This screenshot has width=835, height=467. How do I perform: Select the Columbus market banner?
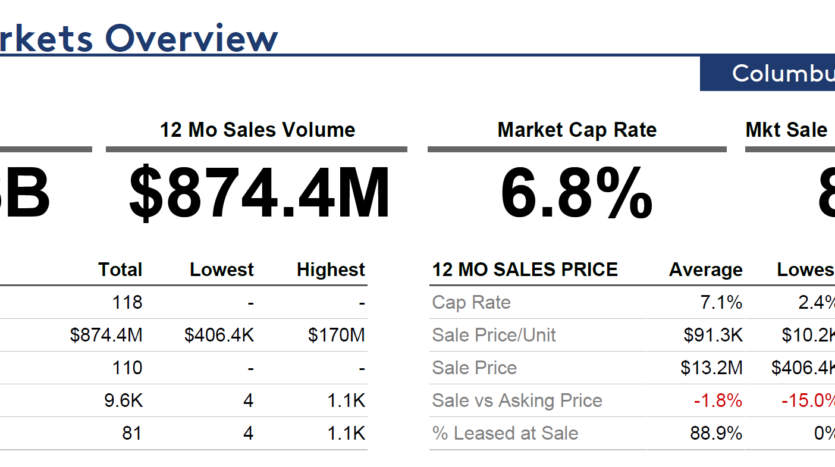(782, 74)
